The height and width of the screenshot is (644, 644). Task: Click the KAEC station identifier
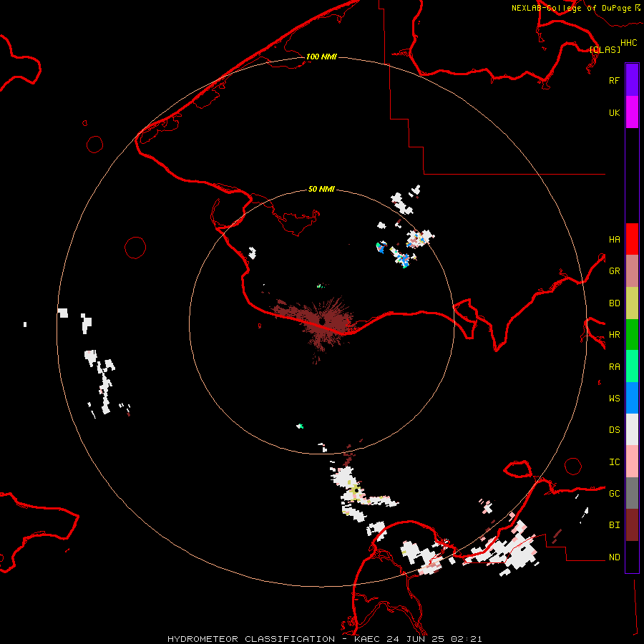coord(367,639)
